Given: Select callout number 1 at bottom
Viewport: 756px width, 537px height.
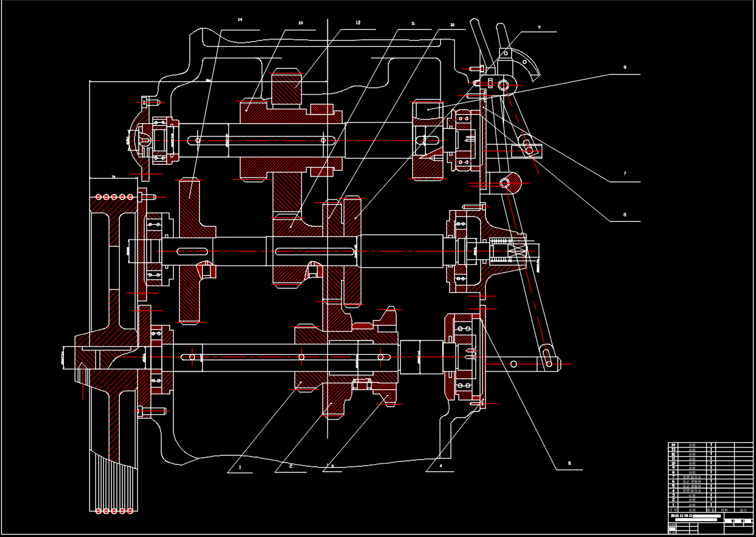Looking at the screenshot, I should (240, 468).
